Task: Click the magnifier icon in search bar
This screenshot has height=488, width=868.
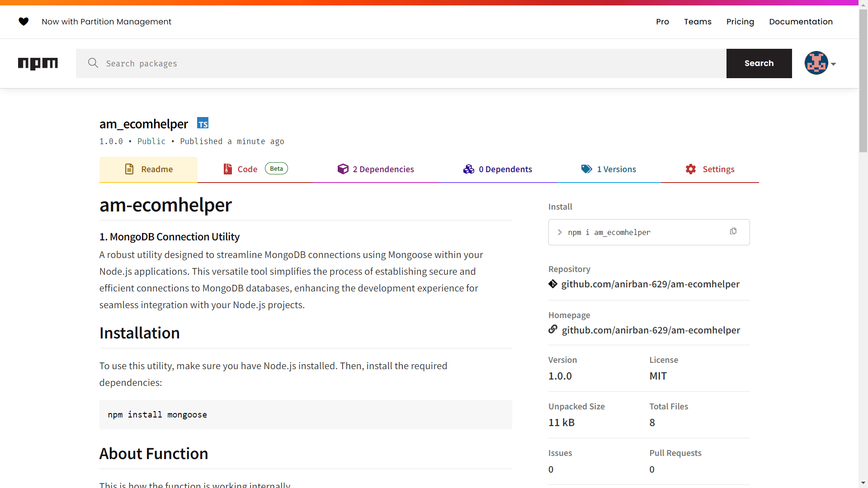Action: click(x=93, y=63)
